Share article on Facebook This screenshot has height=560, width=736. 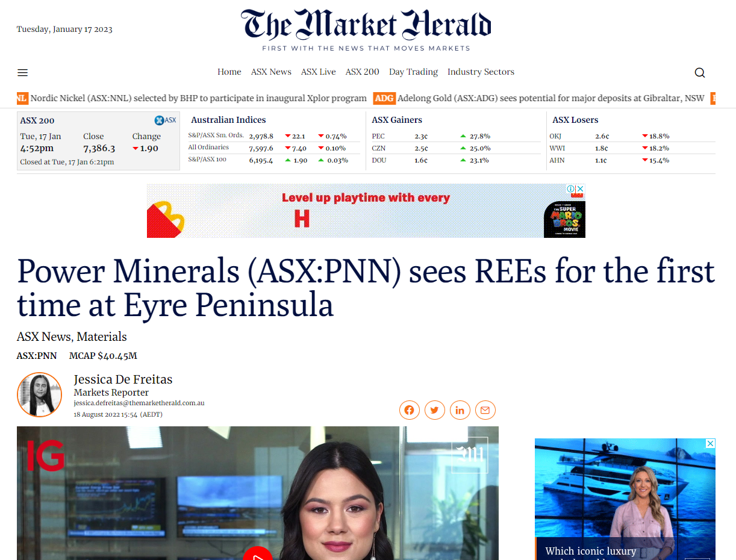point(409,410)
